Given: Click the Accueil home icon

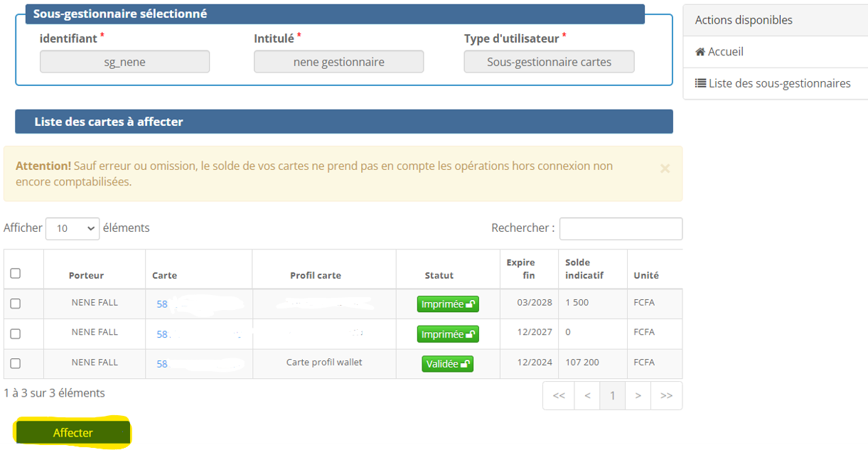Looking at the screenshot, I should click(700, 52).
